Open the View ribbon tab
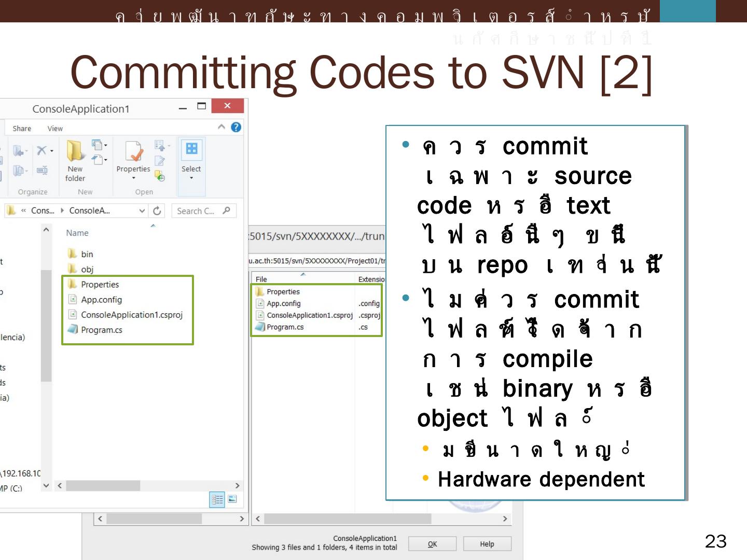747x560 pixels. click(55, 129)
